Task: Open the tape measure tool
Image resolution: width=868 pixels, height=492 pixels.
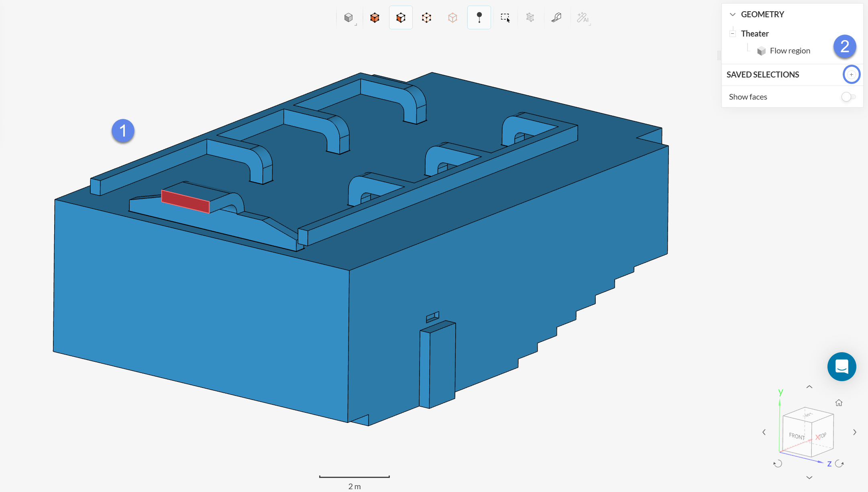Action: [x=556, y=18]
